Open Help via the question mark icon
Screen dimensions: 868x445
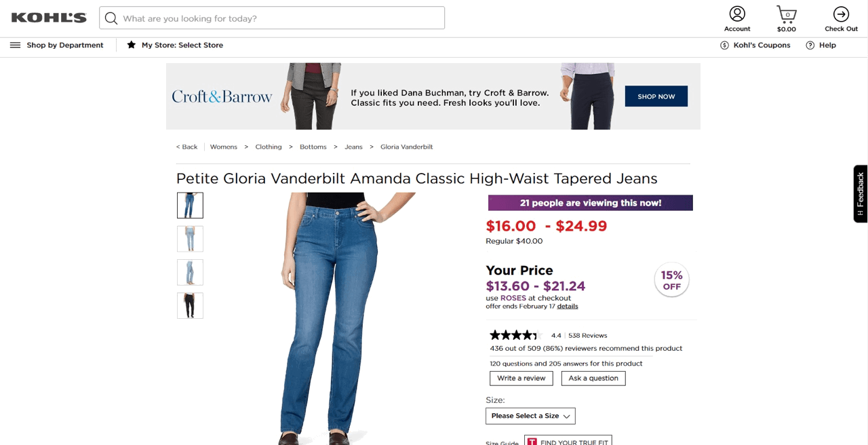coord(810,45)
